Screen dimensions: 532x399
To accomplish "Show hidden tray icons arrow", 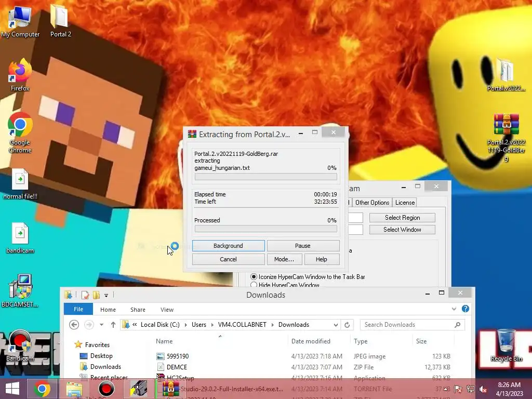I will pos(446,389).
